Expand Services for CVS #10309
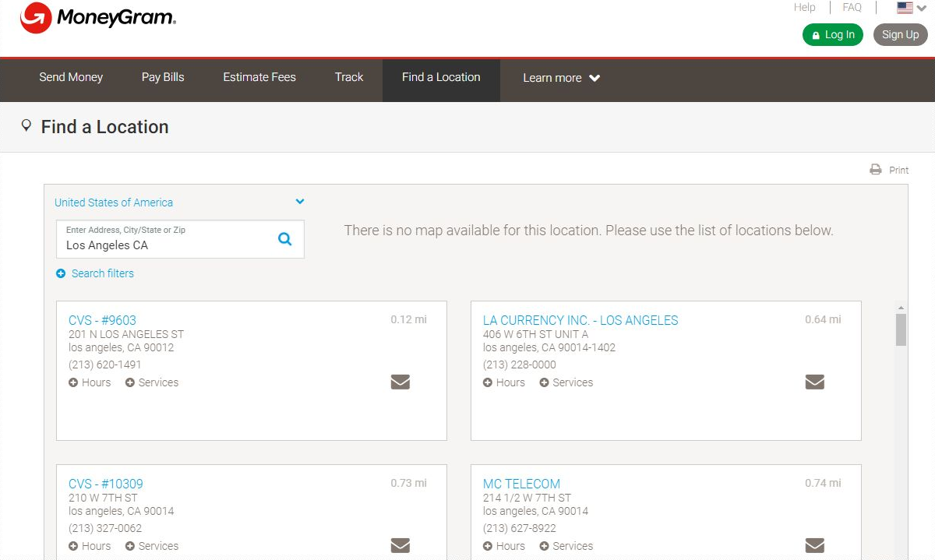 [152, 546]
